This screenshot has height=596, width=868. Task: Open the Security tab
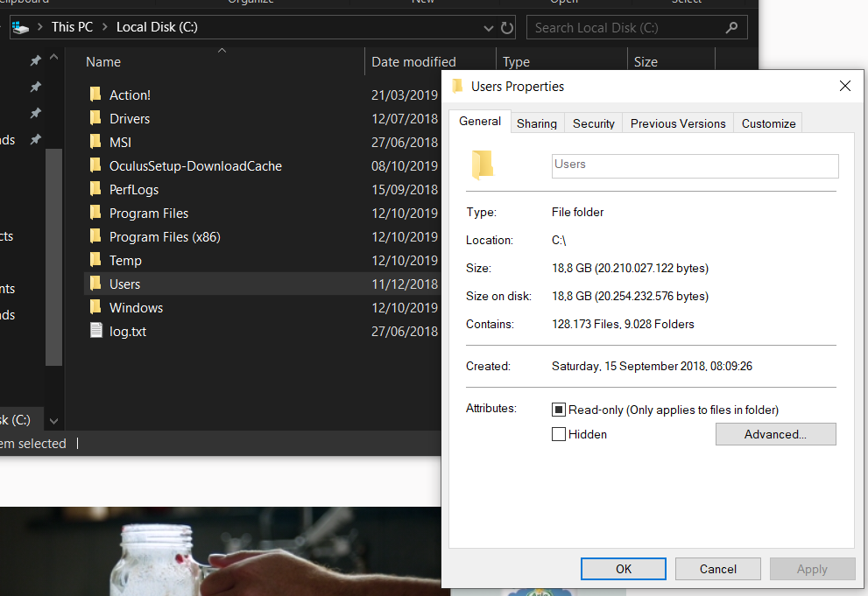tap(594, 123)
